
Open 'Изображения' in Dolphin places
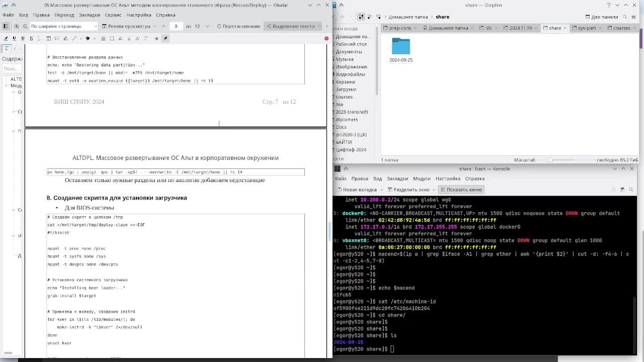click(x=351, y=66)
